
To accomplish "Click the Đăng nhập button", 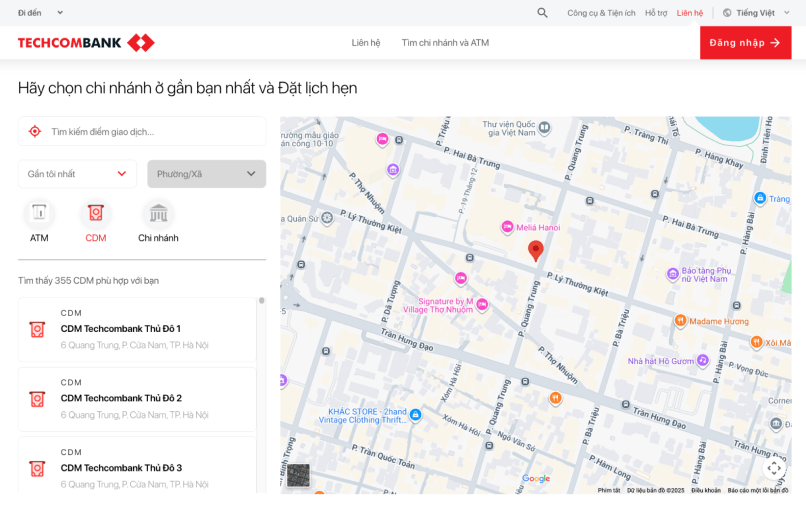I will [x=745, y=43].
